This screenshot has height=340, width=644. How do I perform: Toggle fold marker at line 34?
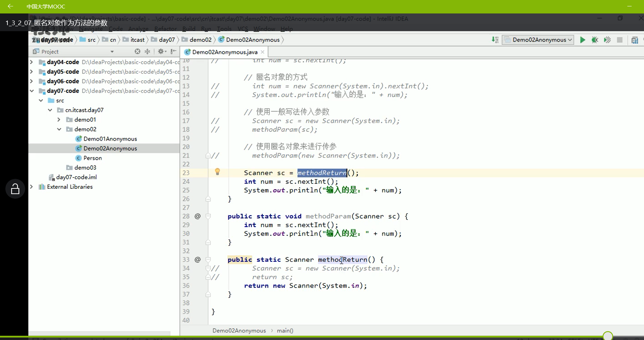pos(208,268)
